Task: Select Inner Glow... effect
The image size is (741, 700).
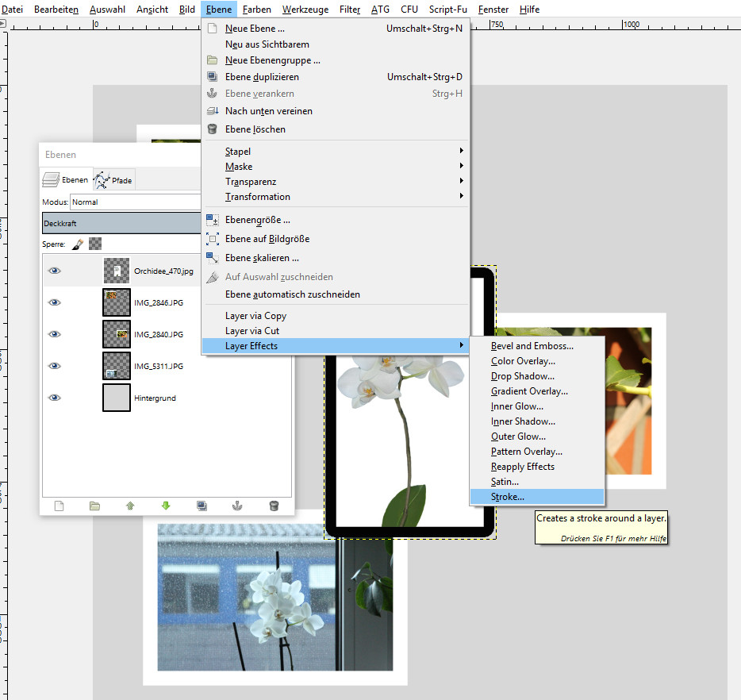Action: point(537,406)
